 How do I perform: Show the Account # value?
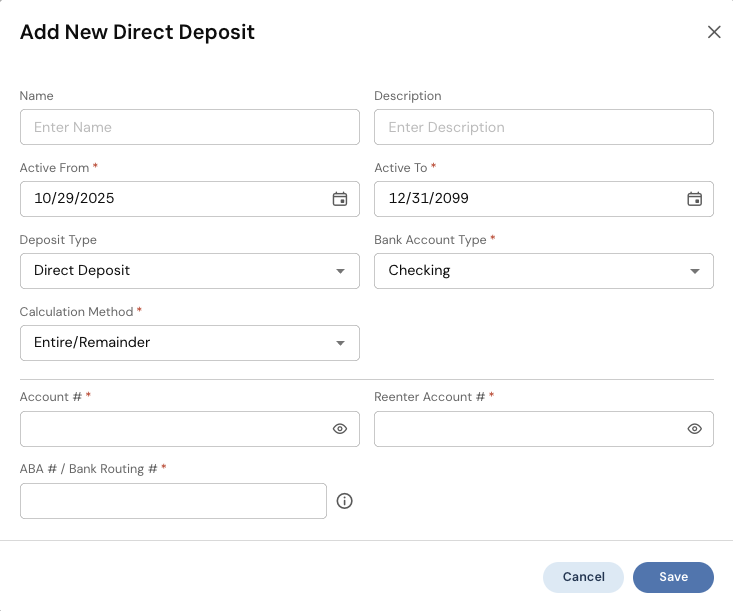click(x=340, y=429)
